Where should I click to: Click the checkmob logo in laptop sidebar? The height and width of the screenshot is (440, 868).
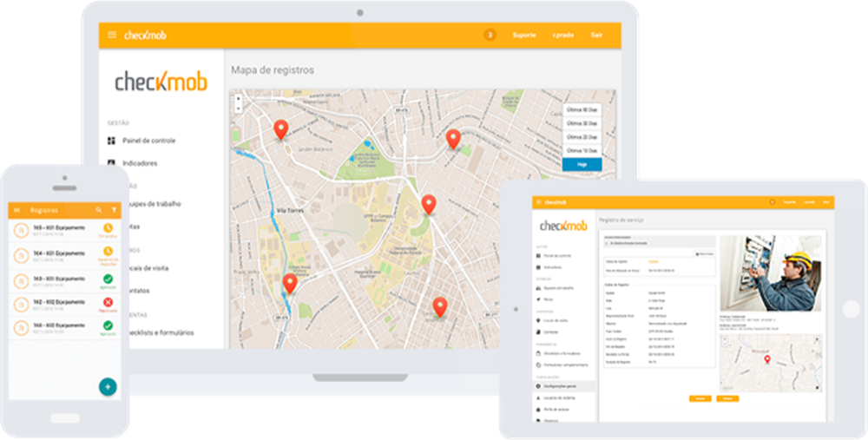tap(161, 82)
